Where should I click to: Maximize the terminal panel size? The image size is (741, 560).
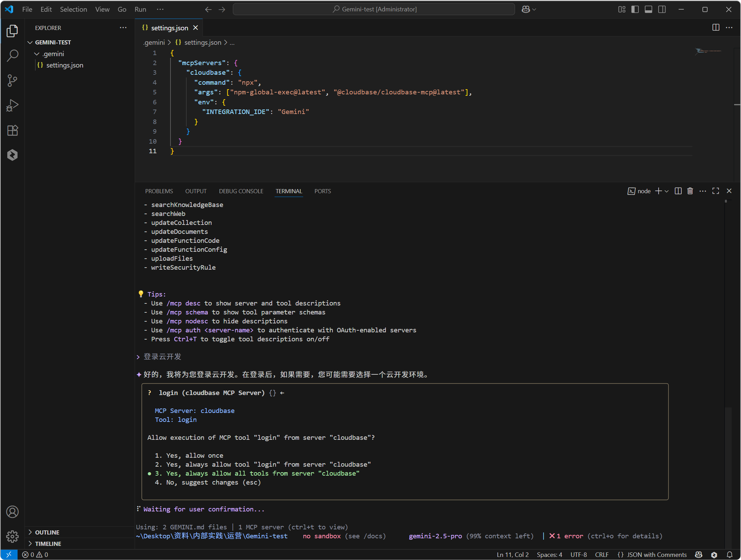point(716,191)
